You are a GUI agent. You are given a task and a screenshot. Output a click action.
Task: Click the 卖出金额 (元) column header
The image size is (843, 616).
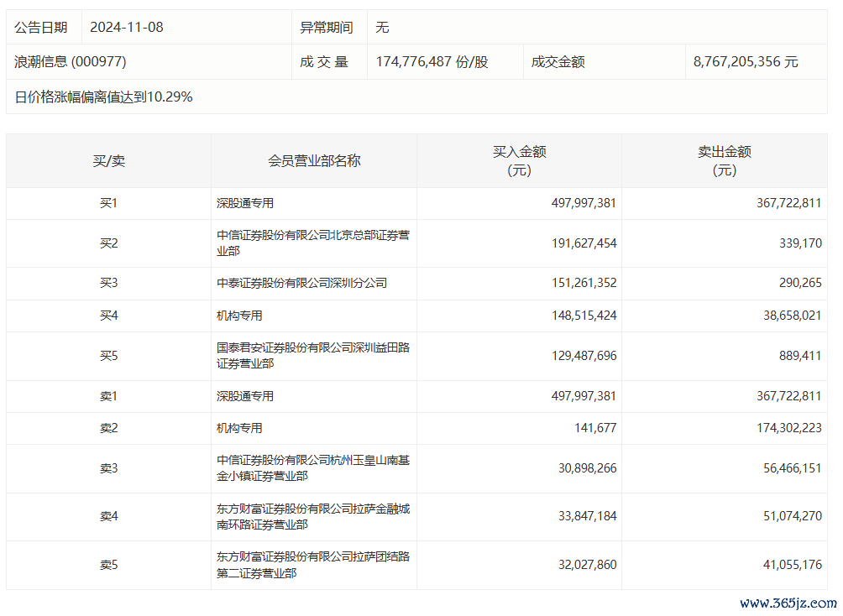tap(724, 161)
